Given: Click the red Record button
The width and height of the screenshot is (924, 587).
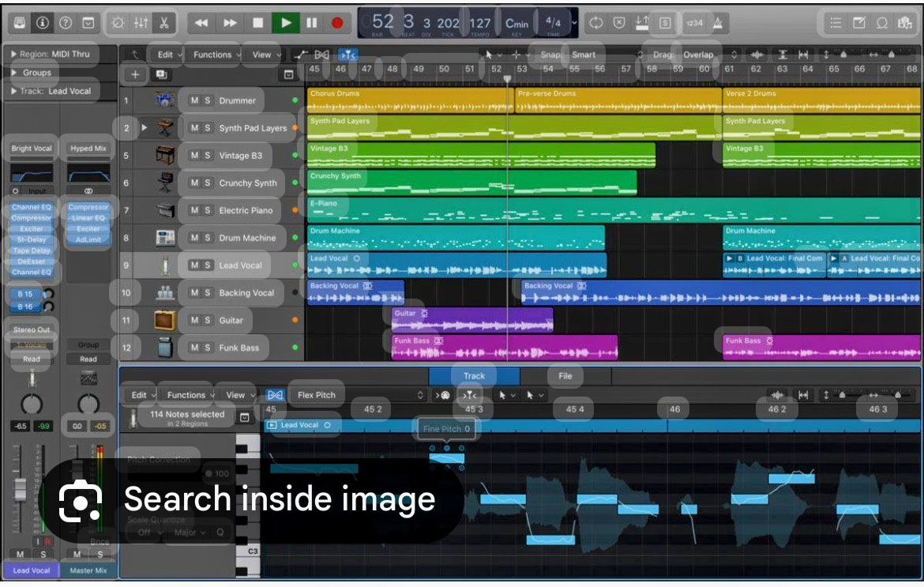Looking at the screenshot, I should 337,23.
